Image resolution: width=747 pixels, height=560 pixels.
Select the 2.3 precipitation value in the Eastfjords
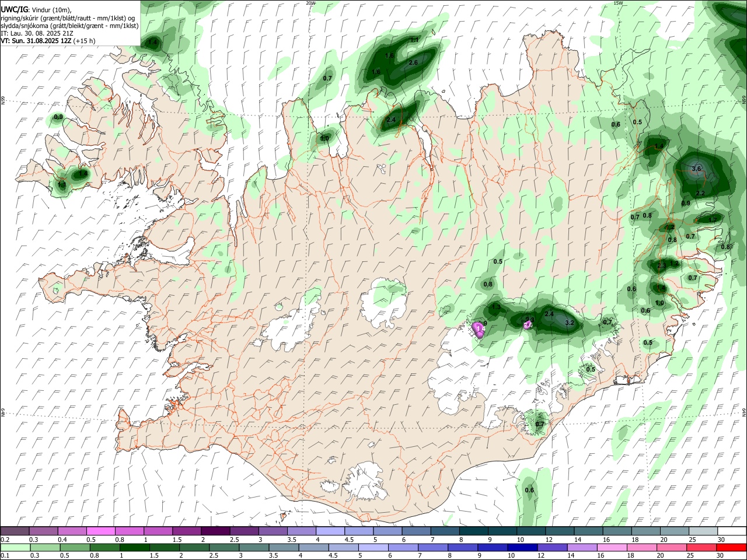[661, 265]
